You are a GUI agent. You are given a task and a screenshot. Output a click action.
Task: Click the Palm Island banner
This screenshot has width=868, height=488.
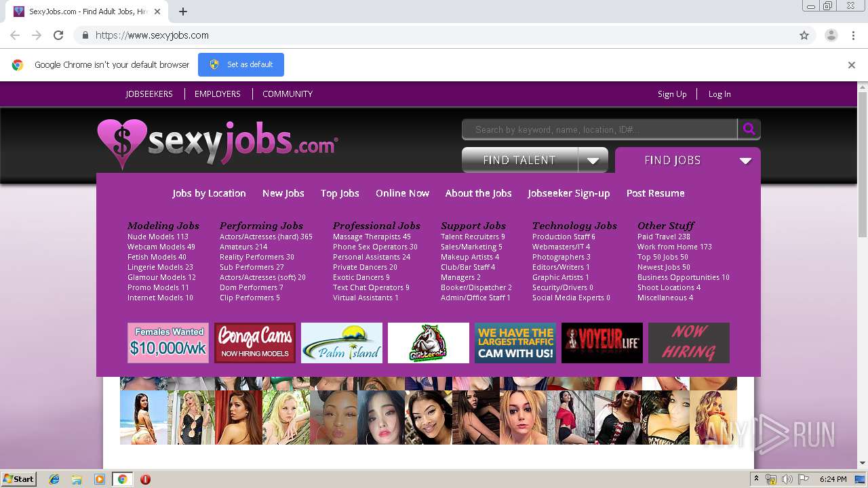(x=342, y=343)
